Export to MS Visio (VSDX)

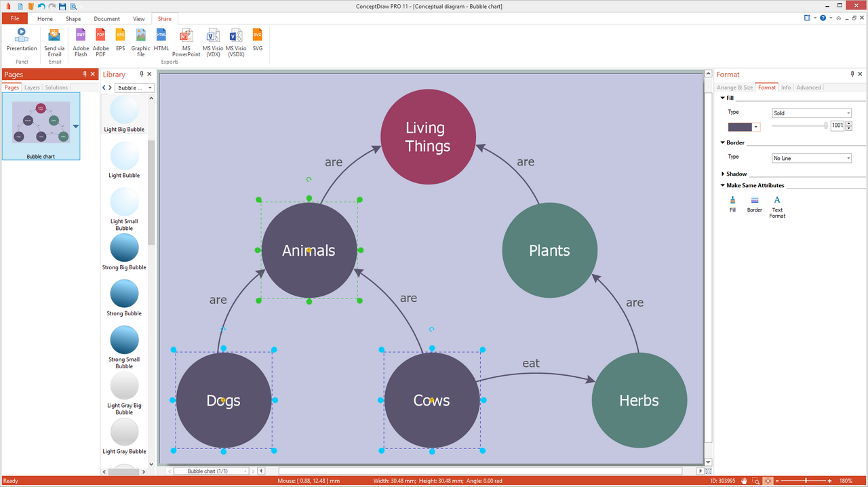[x=236, y=42]
